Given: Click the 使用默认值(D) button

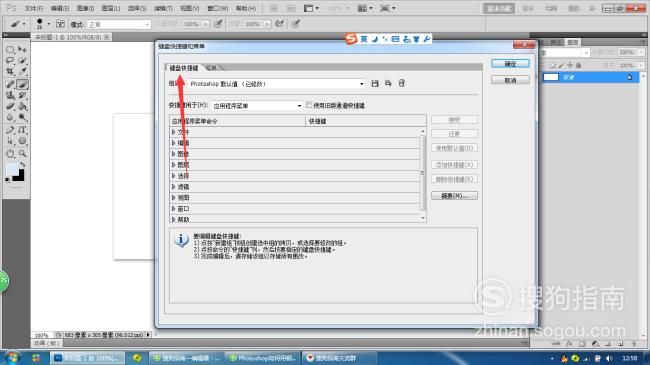Looking at the screenshot, I should point(454,148).
